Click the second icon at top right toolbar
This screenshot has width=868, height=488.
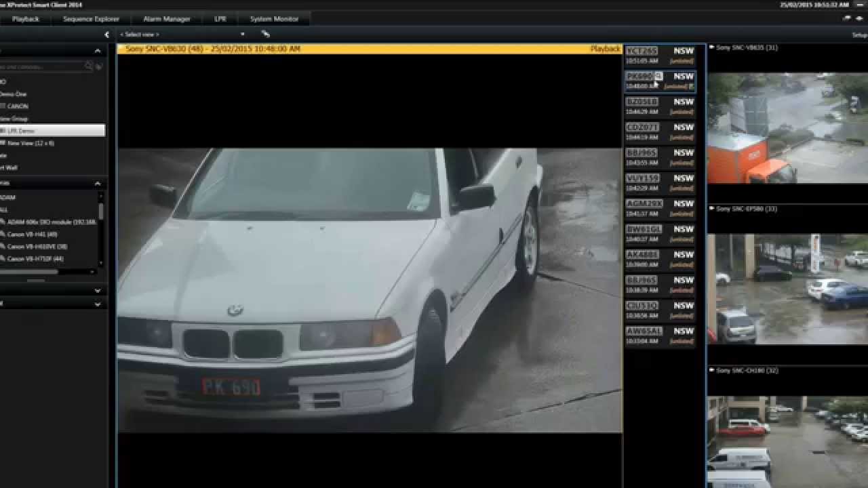click(859, 19)
